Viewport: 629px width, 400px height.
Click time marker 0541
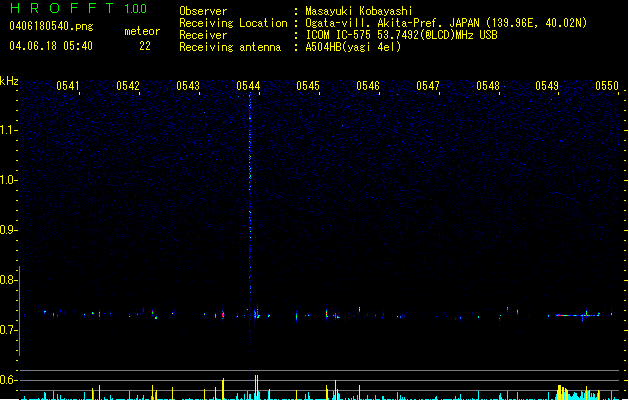click(x=68, y=86)
